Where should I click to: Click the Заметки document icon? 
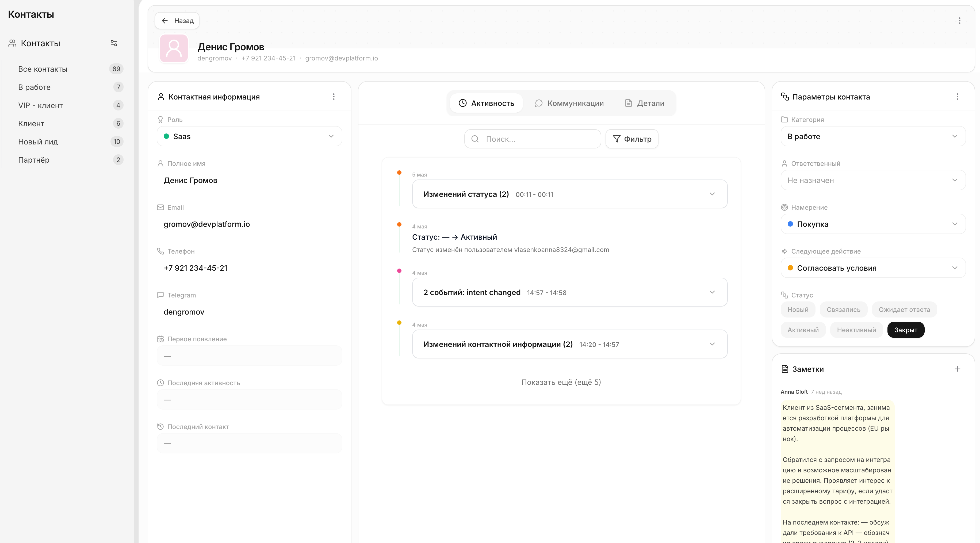coord(784,369)
